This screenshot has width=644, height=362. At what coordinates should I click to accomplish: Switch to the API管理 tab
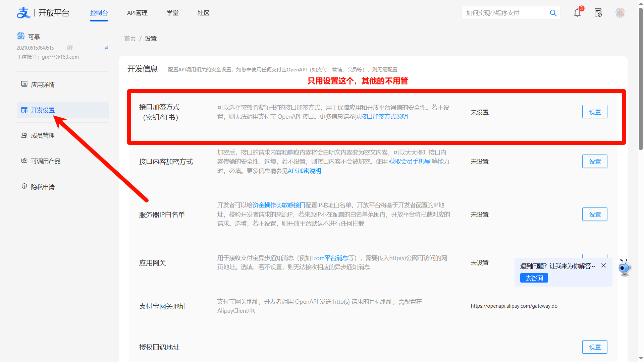pyautogui.click(x=137, y=13)
